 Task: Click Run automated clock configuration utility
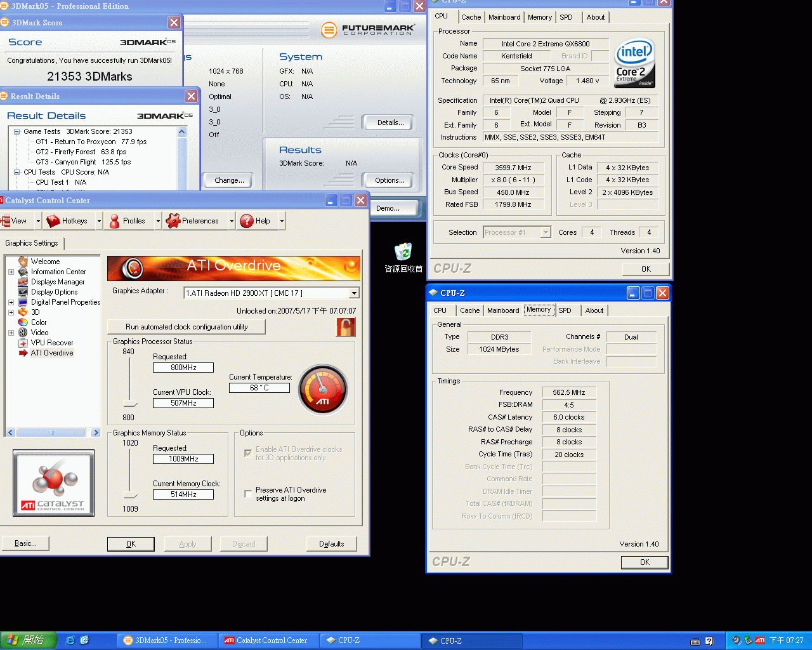(187, 327)
